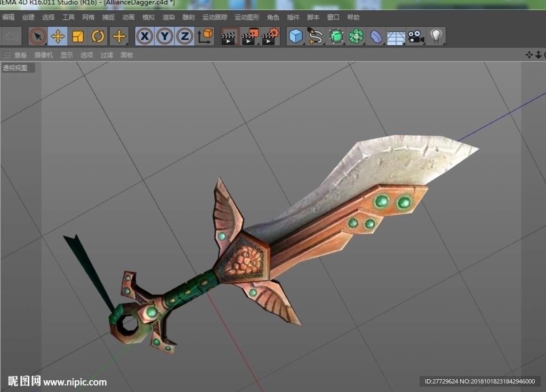Open viewport 显示 menu

click(x=67, y=55)
